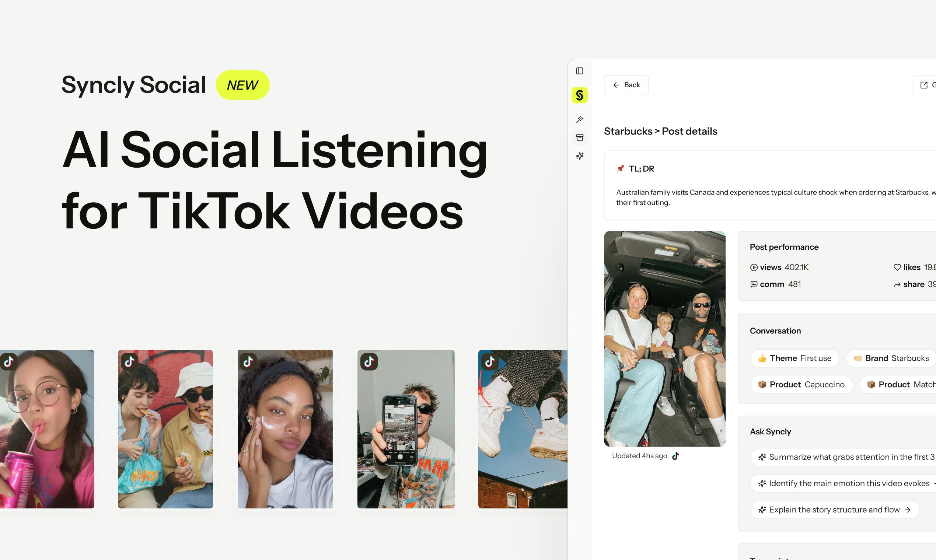Click the Updated 4hs ago text
Screen dimensions: 936x560
pos(639,456)
